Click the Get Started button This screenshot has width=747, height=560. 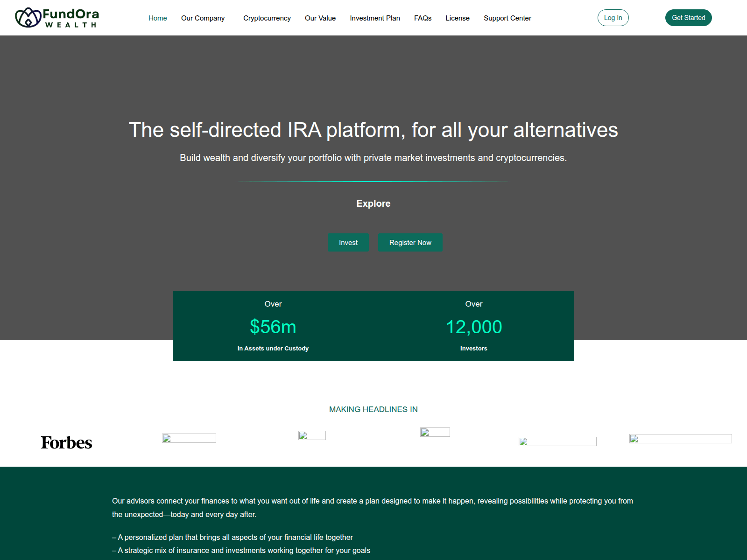coord(689,18)
